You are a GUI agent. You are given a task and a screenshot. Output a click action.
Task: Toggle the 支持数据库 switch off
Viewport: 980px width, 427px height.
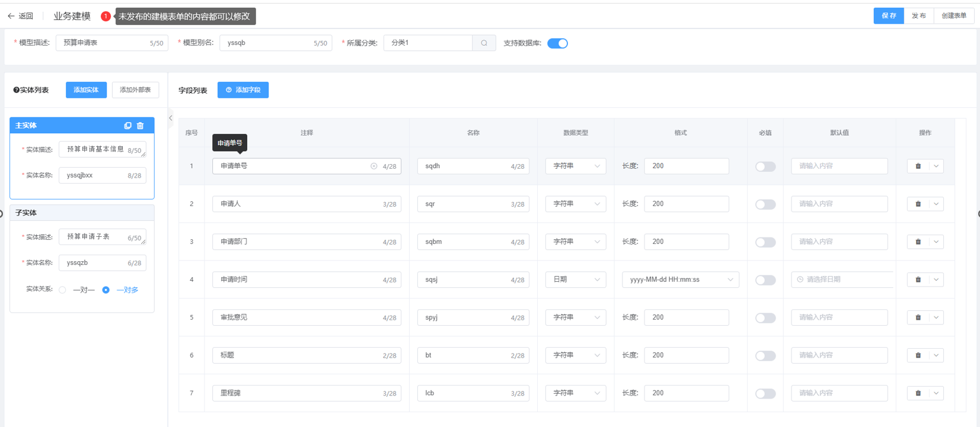pyautogui.click(x=557, y=43)
